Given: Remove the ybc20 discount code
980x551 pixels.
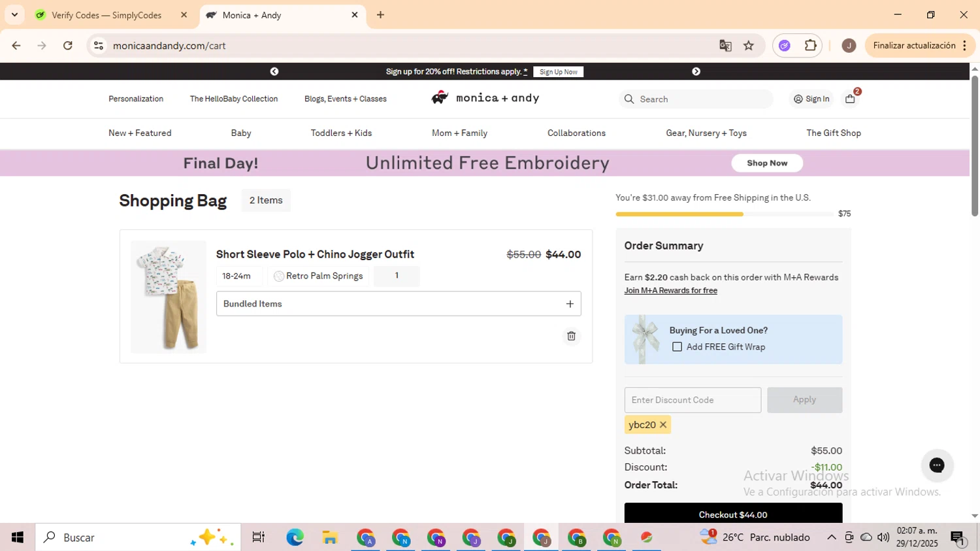Looking at the screenshot, I should click(x=663, y=425).
